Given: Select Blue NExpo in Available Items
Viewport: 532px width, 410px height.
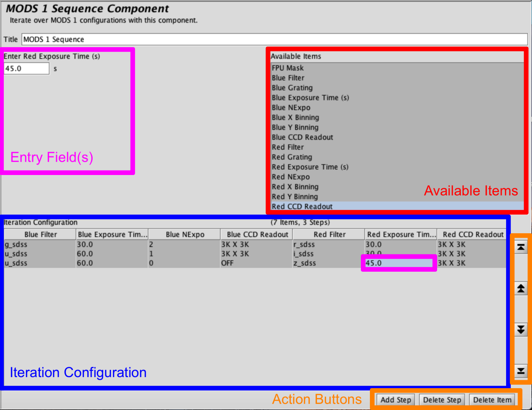Looking at the screenshot, I should coord(397,107).
